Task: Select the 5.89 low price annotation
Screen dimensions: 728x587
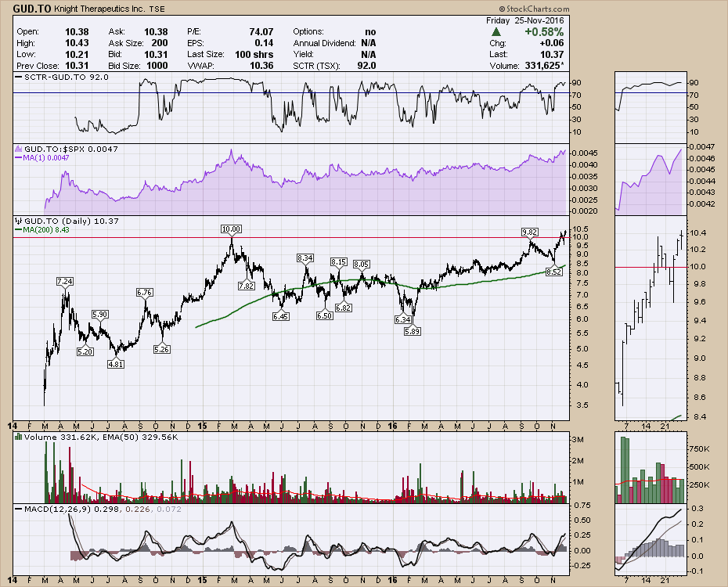Action: pos(413,332)
